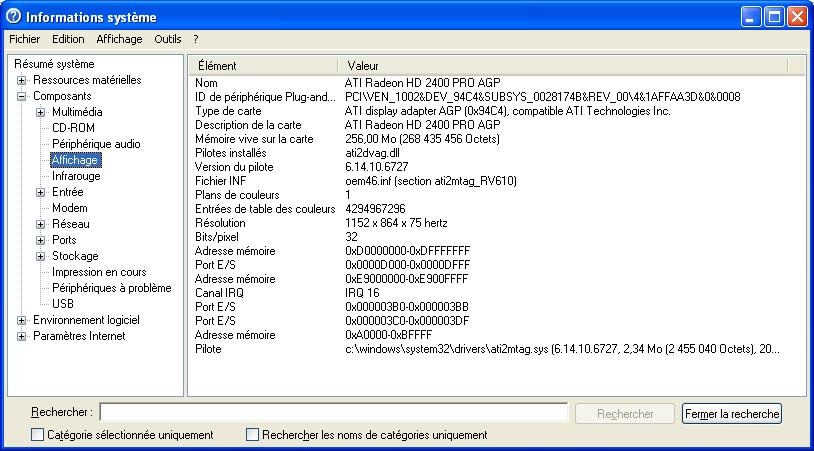
Task: Click value 0xD0000000-0xDFFFFFFF
Action: pyautogui.click(x=408, y=251)
